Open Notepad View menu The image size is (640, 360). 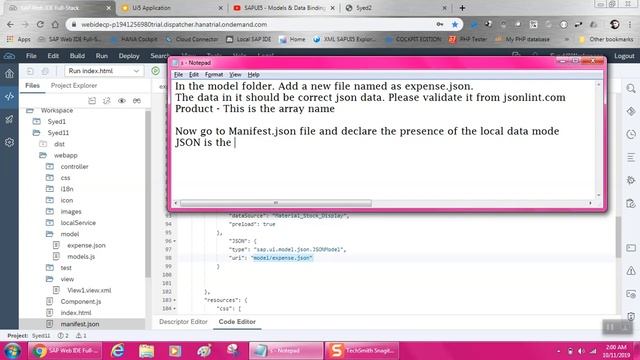[235, 75]
